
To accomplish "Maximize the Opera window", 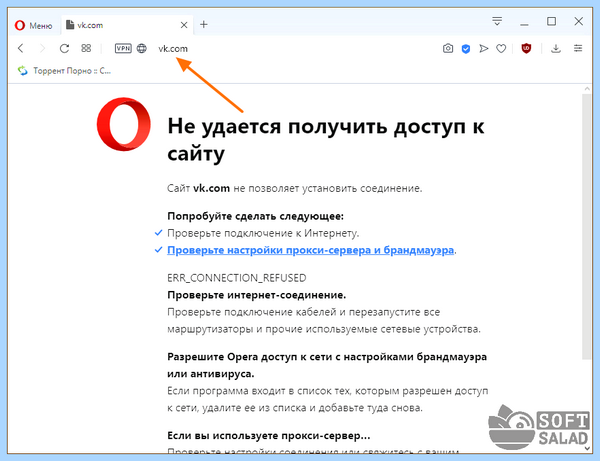I will coord(551,21).
